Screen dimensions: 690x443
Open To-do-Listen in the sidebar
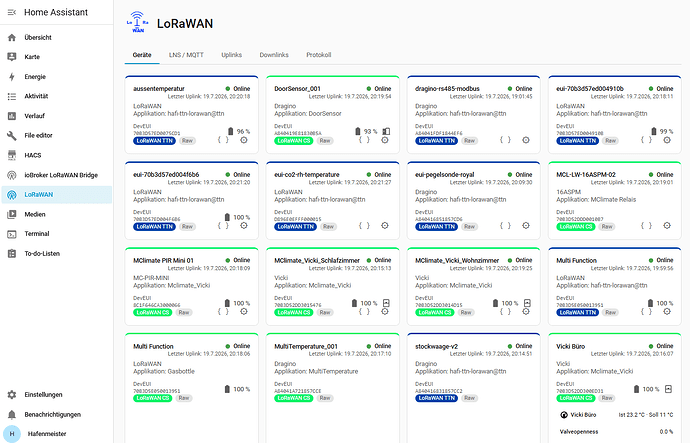pyautogui.click(x=56, y=253)
